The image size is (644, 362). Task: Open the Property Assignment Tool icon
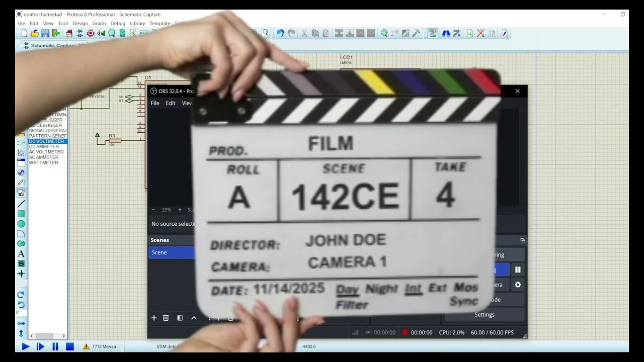457,33
